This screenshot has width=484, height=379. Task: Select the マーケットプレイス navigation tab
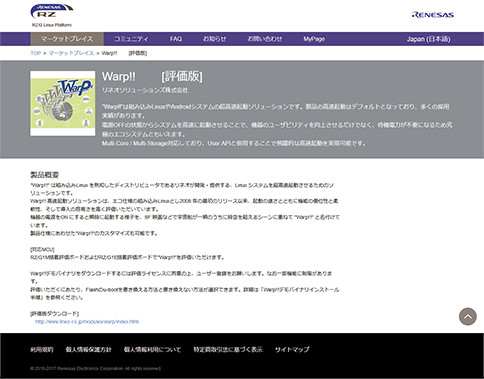pos(67,39)
